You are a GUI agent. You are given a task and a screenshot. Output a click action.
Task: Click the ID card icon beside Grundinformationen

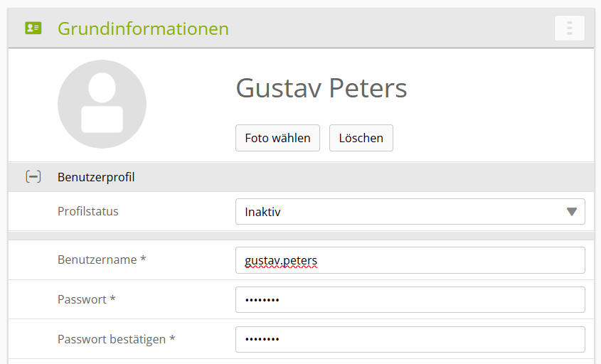point(33,28)
